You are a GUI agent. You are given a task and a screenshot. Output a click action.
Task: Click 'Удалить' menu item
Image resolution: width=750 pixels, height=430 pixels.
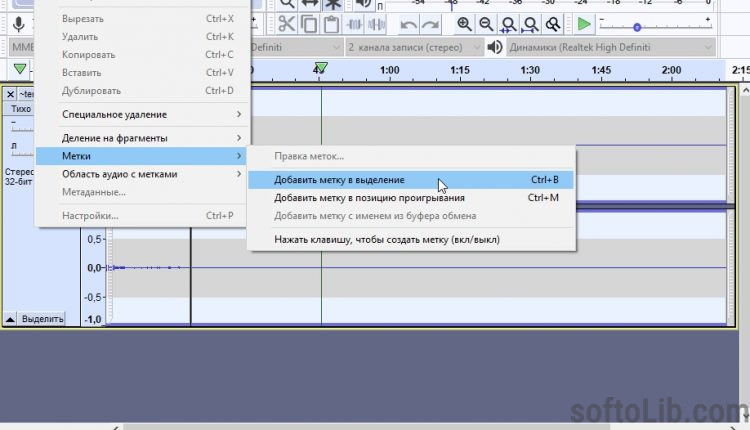(143, 36)
